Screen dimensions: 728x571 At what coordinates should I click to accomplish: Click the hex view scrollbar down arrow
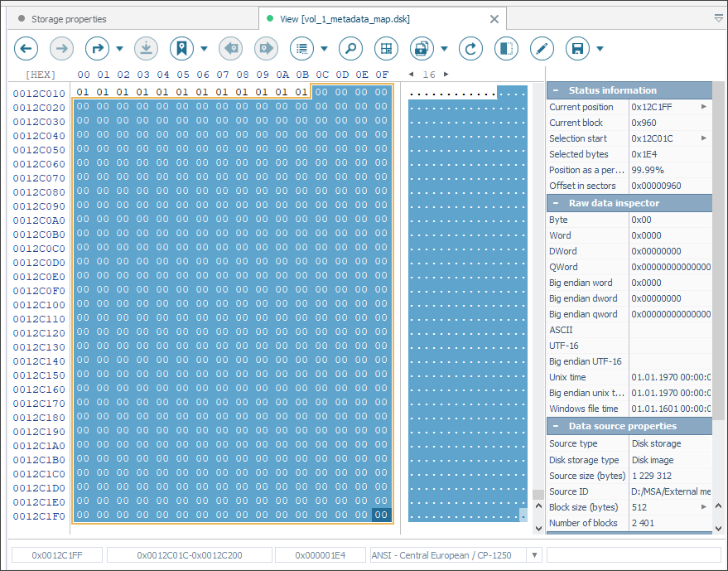pyautogui.click(x=538, y=528)
